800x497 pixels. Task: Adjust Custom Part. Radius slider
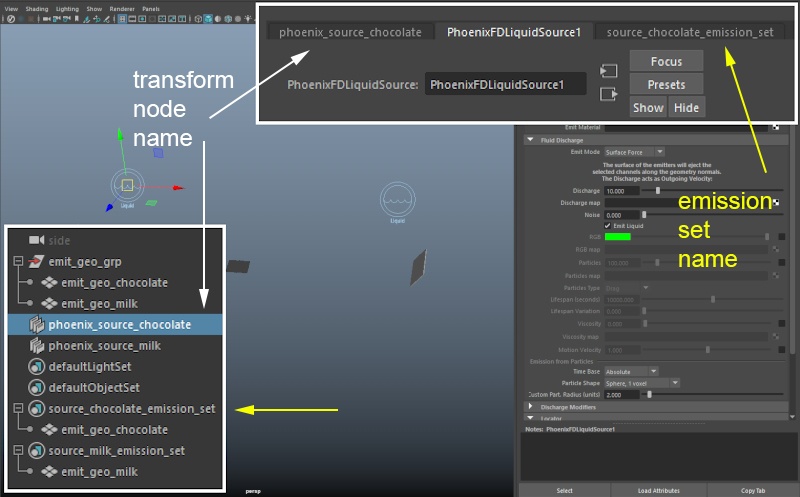click(x=649, y=394)
